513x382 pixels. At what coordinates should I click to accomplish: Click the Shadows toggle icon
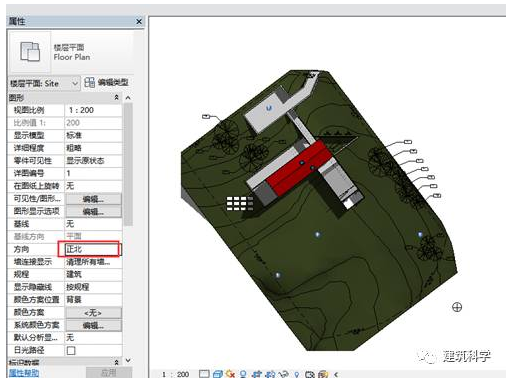(x=243, y=374)
